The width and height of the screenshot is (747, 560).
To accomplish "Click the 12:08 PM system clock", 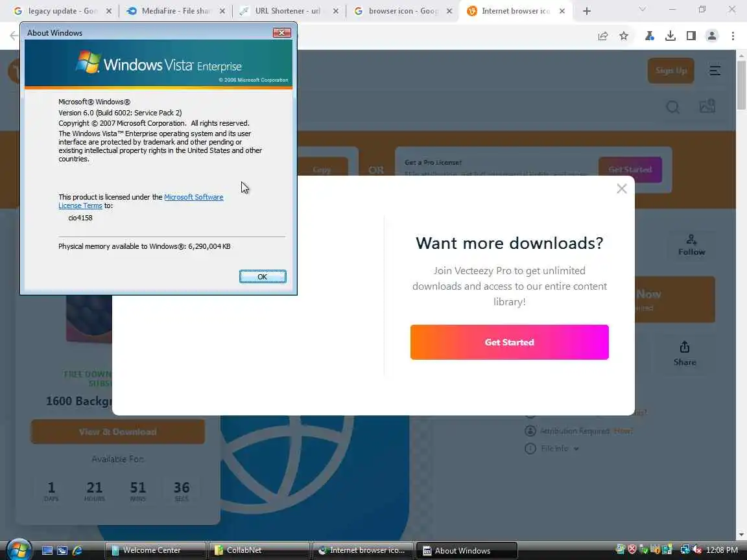I will click(722, 550).
